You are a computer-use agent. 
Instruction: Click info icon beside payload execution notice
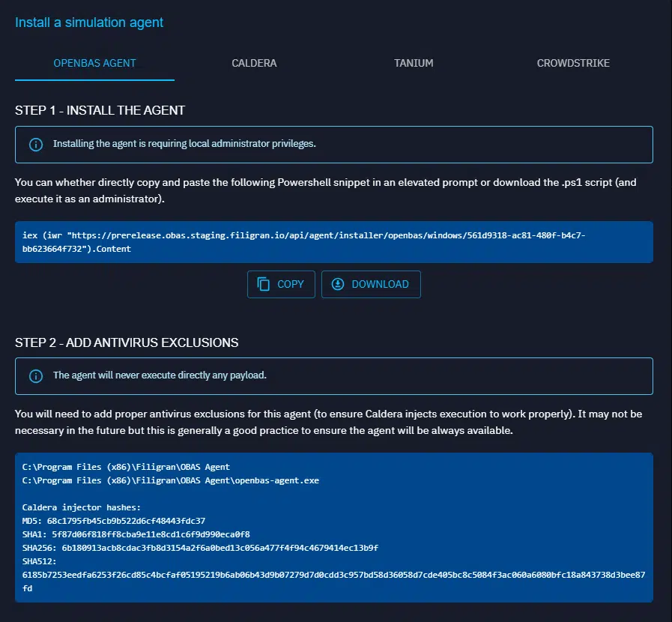pyautogui.click(x=35, y=376)
